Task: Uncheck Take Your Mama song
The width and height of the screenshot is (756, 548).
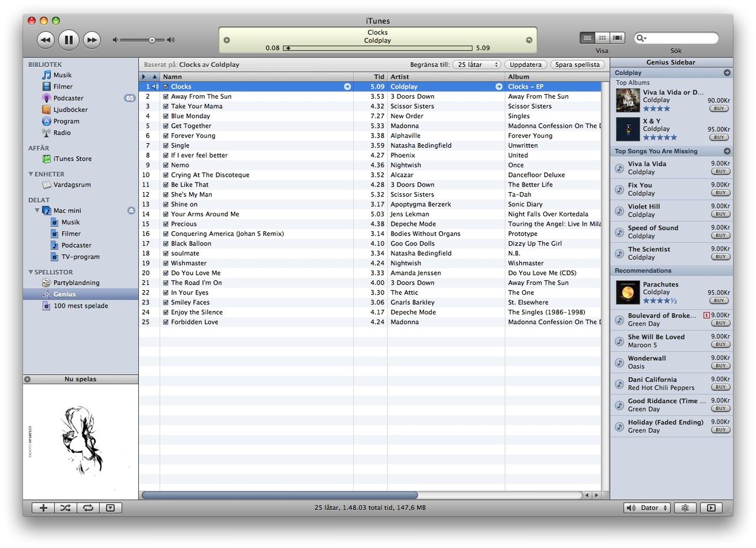Action: point(166,106)
